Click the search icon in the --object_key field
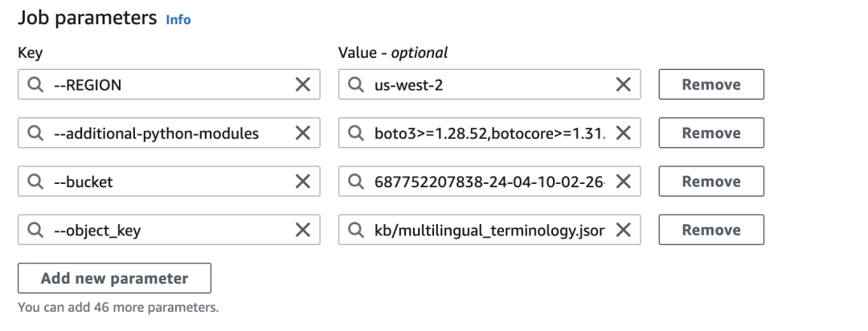868x331 pixels. click(35, 230)
